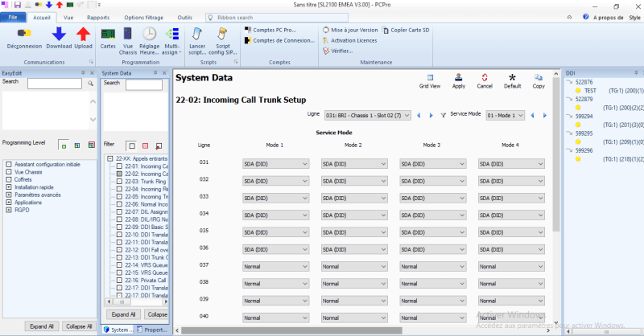Expand Installation rapide in EasyEdit tree
The height and width of the screenshot is (336, 644).
point(9,187)
